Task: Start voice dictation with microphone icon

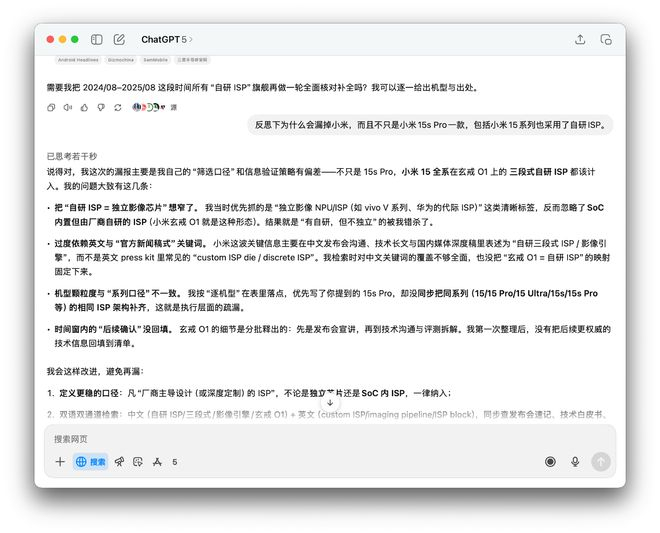Action: 575,462
